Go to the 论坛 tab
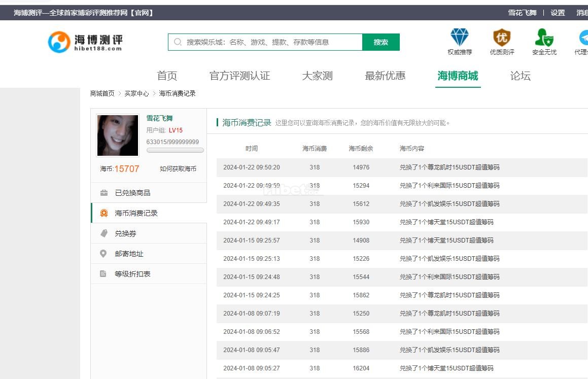The image size is (588, 379). [520, 76]
